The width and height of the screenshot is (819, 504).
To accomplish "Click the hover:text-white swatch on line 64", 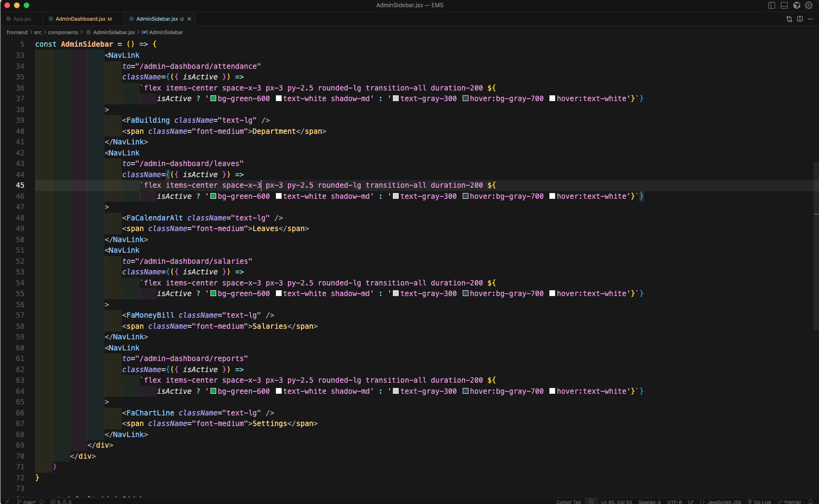I will pyautogui.click(x=552, y=391).
